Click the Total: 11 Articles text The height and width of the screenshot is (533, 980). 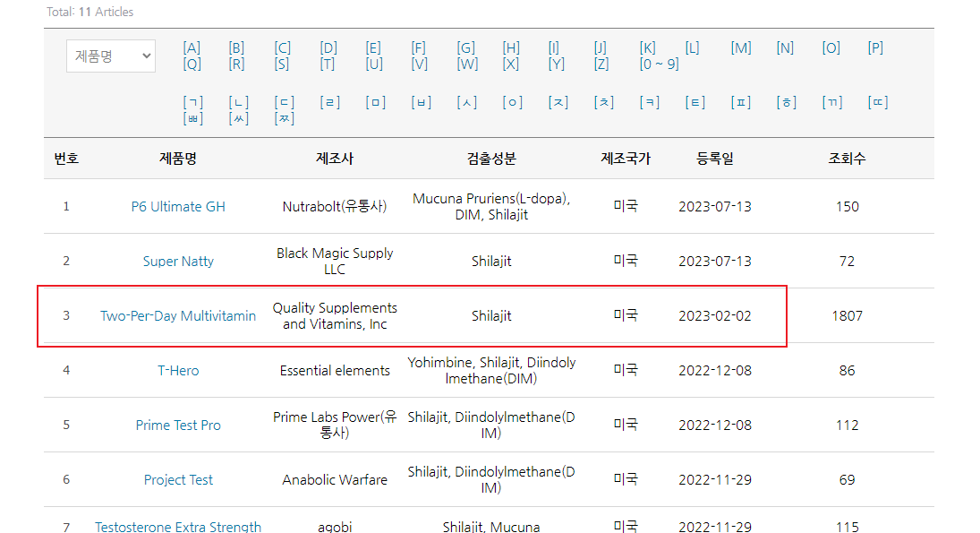click(89, 12)
